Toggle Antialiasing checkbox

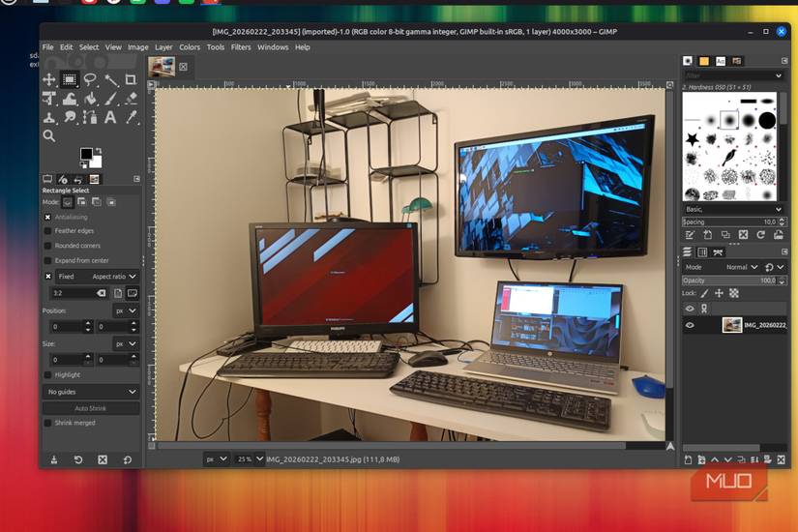coord(47,217)
